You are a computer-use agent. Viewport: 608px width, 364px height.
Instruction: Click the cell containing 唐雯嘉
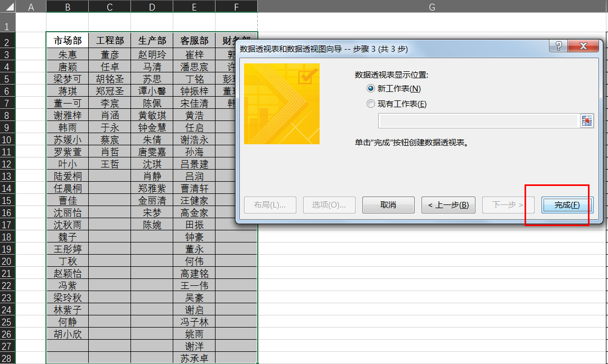tap(152, 152)
